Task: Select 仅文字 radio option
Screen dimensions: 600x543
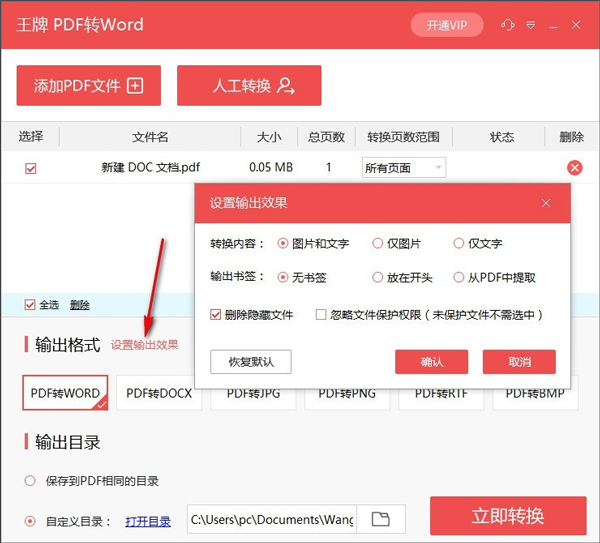Action: coord(458,243)
